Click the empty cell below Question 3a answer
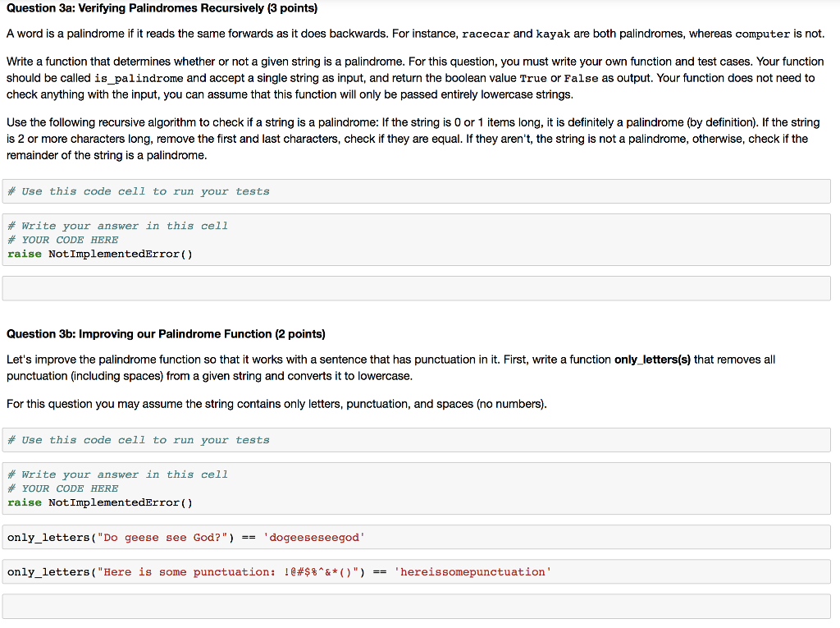The width and height of the screenshot is (840, 628). [x=416, y=288]
